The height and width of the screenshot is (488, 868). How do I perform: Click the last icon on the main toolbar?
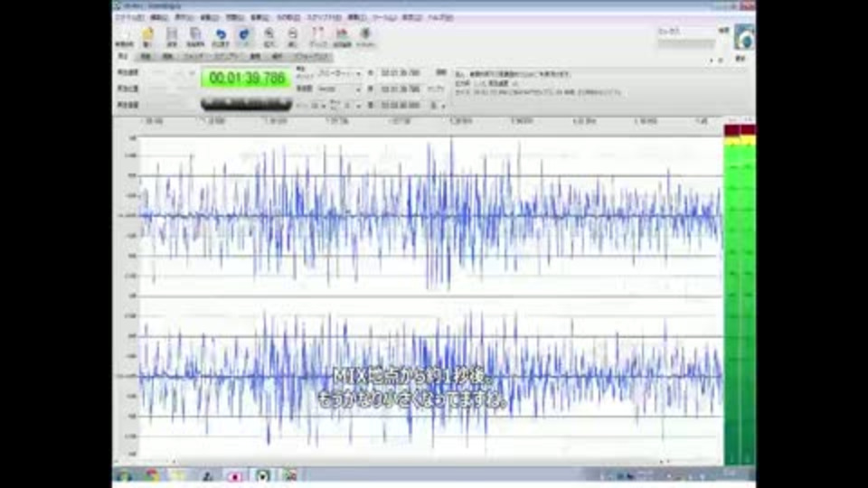coord(365,36)
